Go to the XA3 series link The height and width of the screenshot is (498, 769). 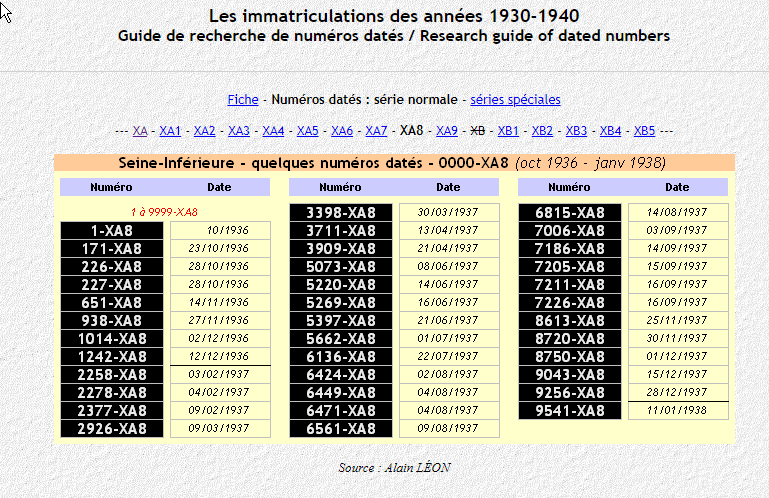click(239, 131)
